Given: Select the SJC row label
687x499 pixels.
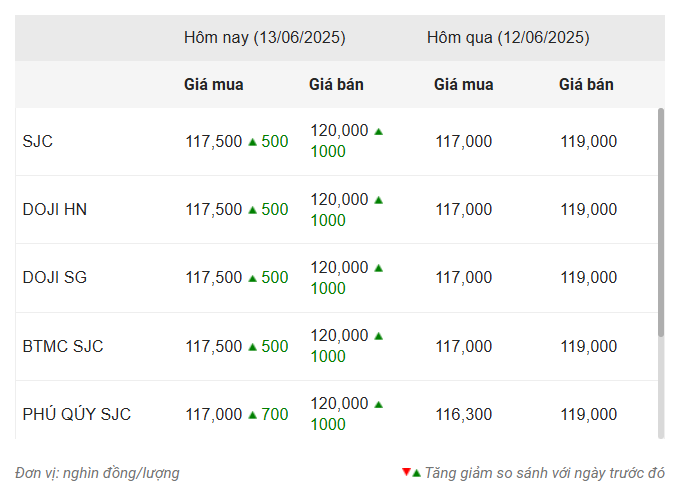Looking at the screenshot, I should point(38,142).
